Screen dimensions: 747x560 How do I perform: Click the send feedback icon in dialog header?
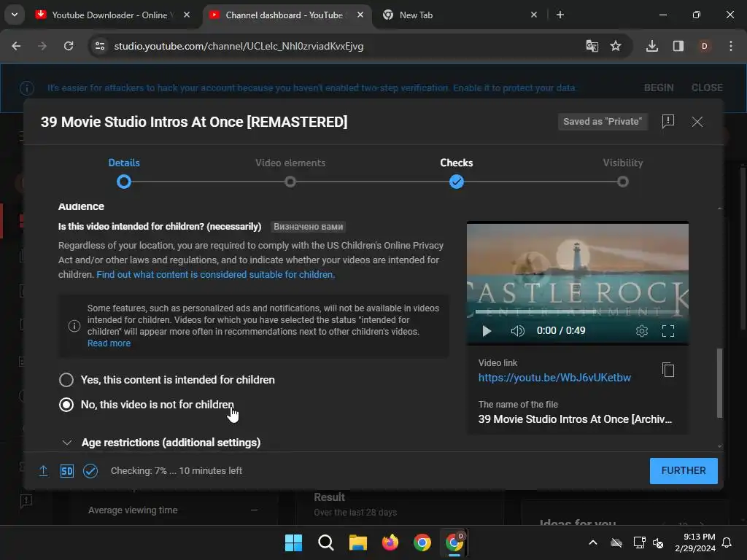(x=668, y=122)
